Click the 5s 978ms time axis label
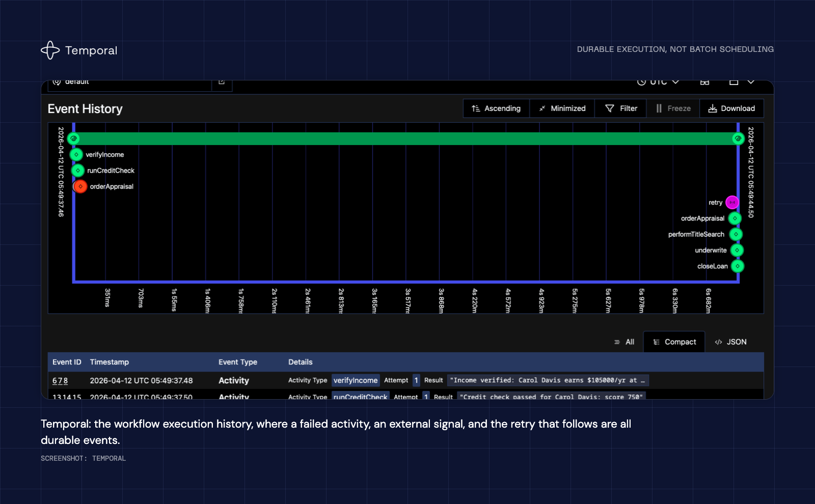The image size is (815, 504). click(x=642, y=301)
